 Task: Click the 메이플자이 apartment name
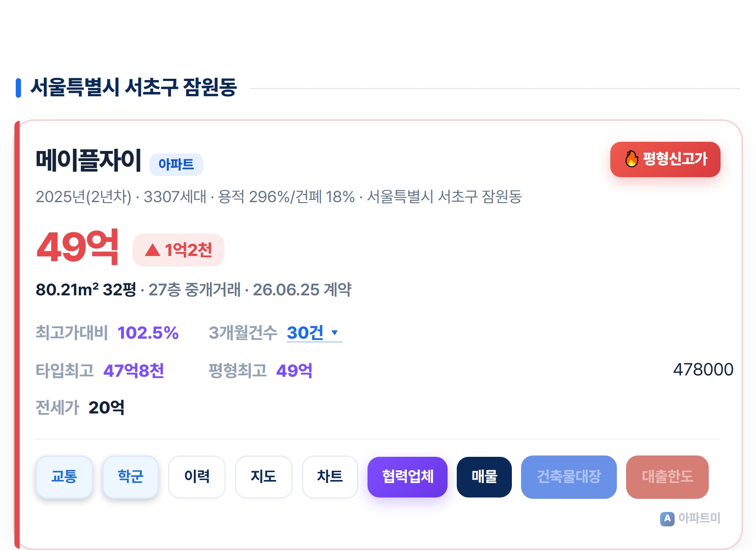[88, 160]
